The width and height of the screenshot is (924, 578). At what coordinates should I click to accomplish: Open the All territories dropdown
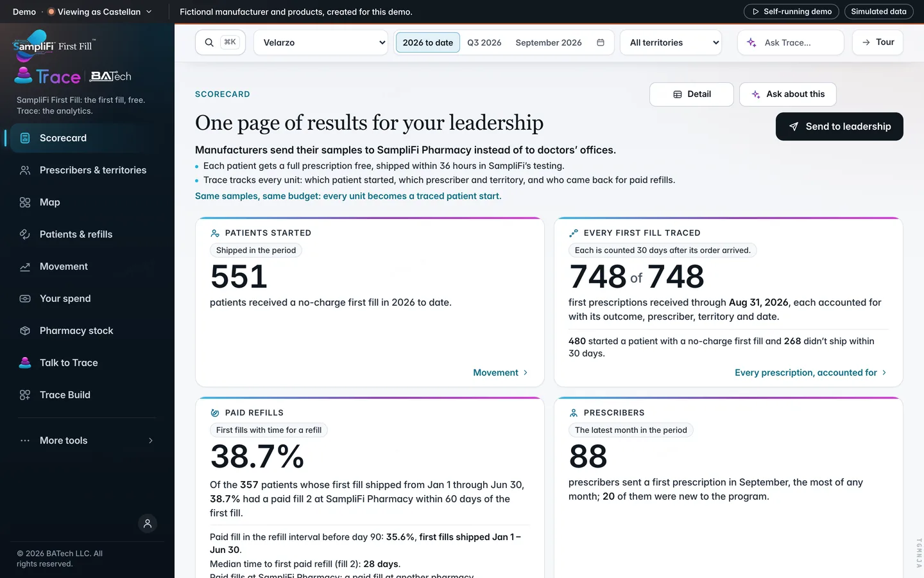click(x=671, y=42)
